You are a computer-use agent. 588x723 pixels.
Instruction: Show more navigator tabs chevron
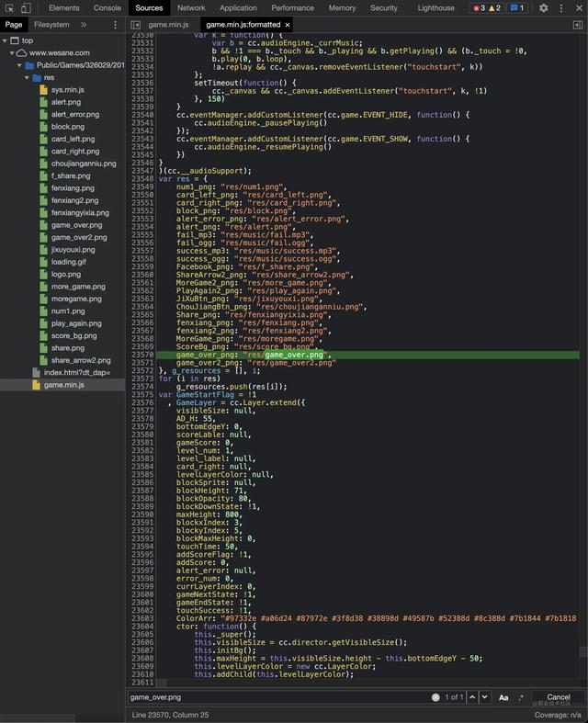(84, 25)
